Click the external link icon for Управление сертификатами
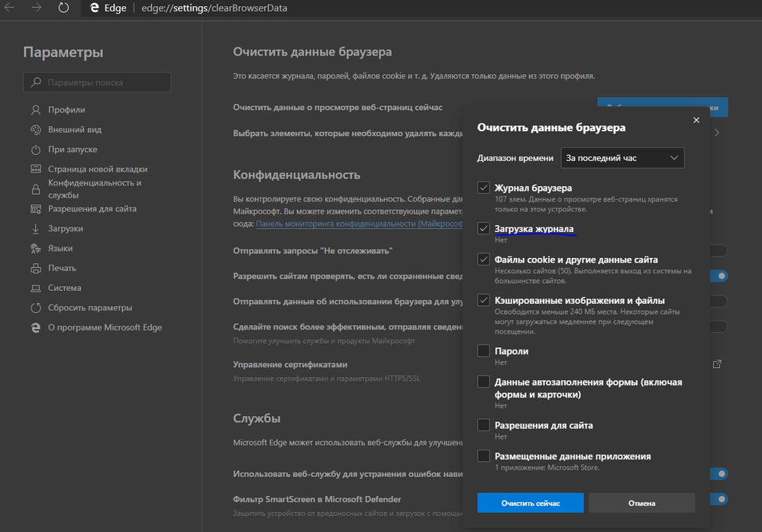The image size is (762, 532). point(717,364)
